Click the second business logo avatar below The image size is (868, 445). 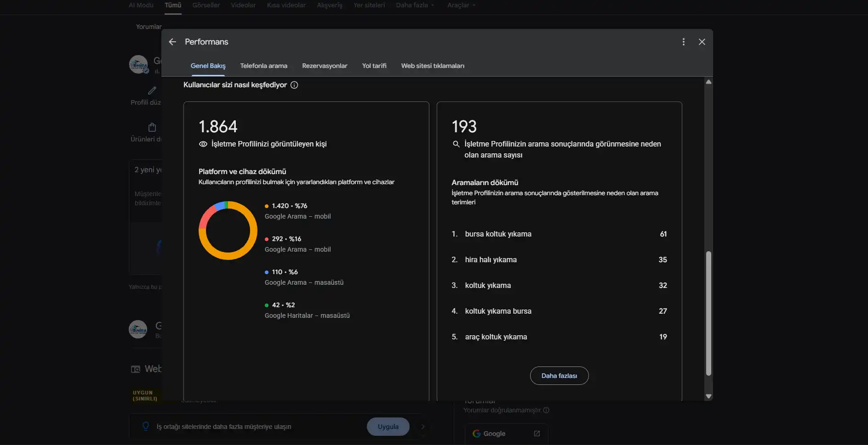138,329
